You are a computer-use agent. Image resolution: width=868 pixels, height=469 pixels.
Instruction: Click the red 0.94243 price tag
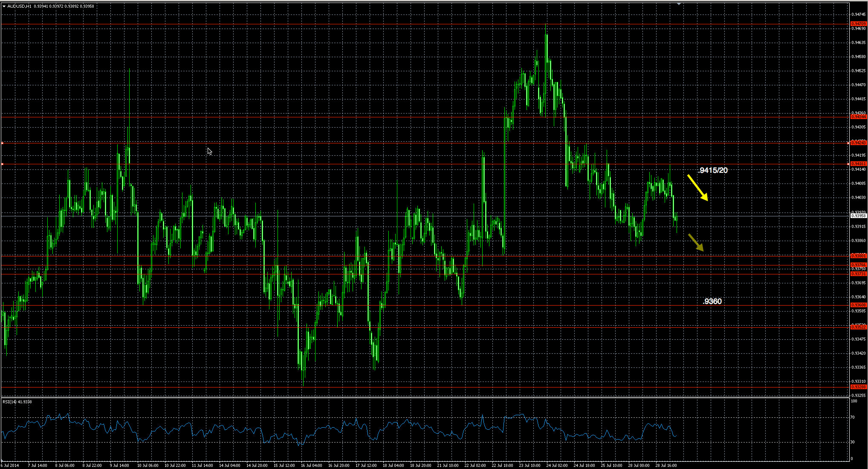click(x=858, y=143)
